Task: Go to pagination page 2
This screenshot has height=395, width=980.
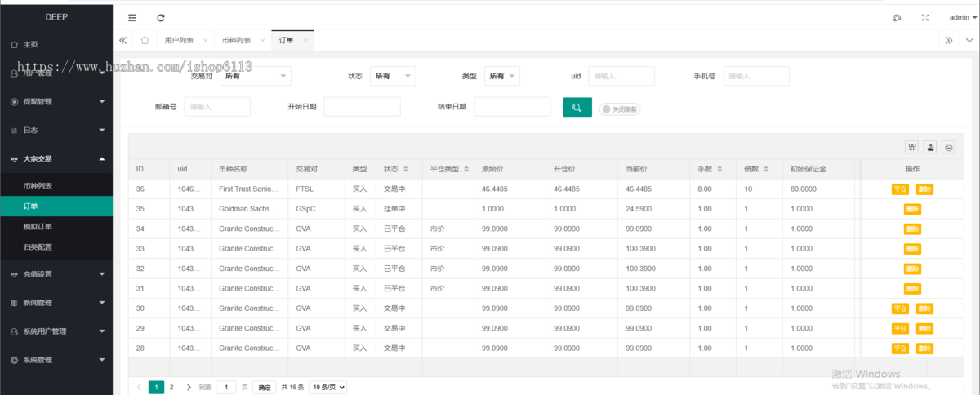Action: tap(171, 387)
